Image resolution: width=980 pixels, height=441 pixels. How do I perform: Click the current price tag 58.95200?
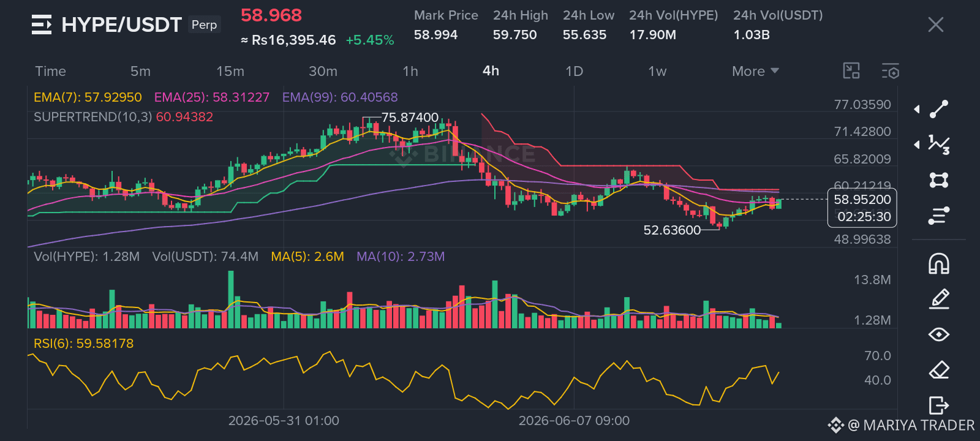click(x=862, y=200)
